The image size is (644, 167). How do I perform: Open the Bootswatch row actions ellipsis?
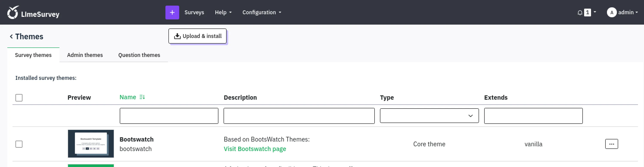(611, 144)
